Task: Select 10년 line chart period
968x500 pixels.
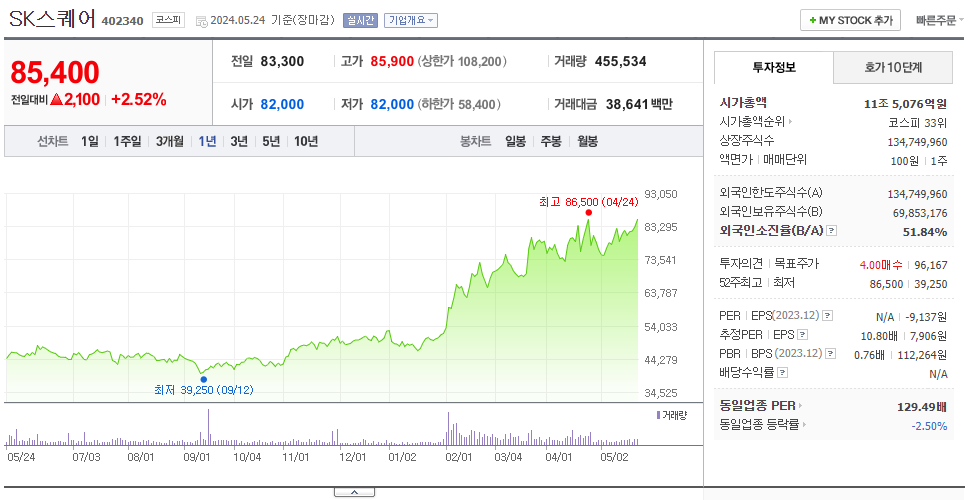Action: [x=306, y=141]
